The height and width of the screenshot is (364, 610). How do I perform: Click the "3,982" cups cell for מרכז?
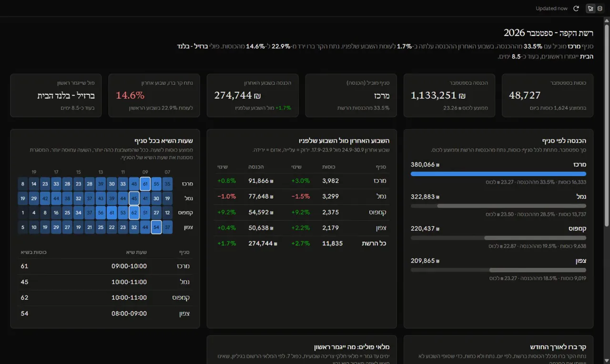(331, 181)
